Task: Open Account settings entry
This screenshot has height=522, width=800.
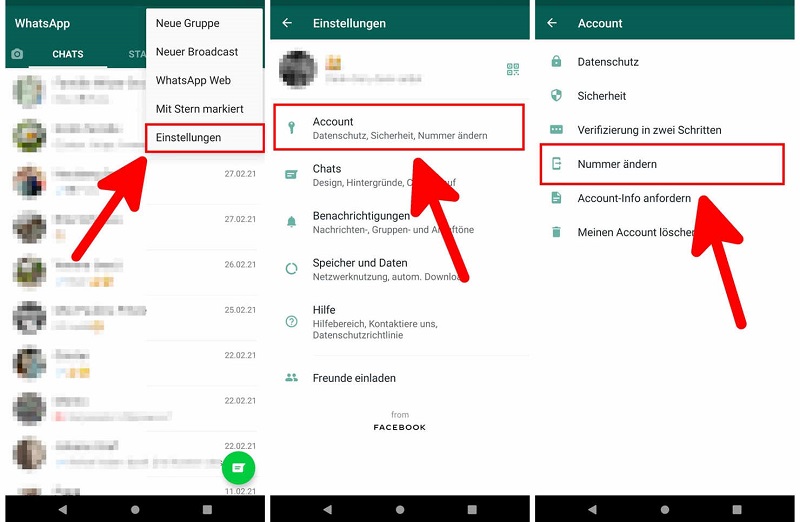Action: (x=399, y=128)
